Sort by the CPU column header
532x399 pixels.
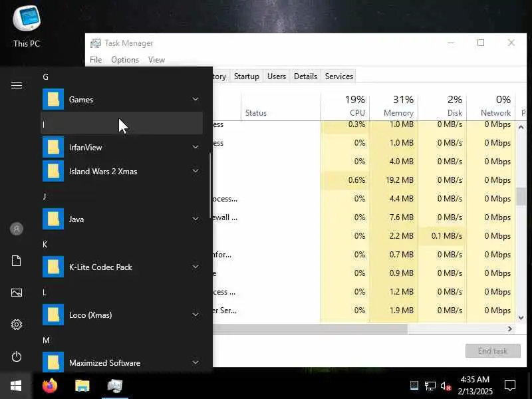coord(345,106)
